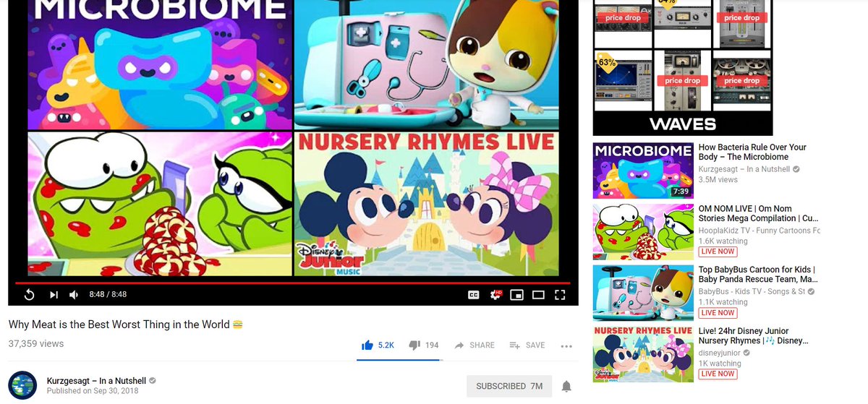The width and height of the screenshot is (868, 404).
Task: Open 'Live! 24hr Disney Junior' title
Action: tap(754, 335)
